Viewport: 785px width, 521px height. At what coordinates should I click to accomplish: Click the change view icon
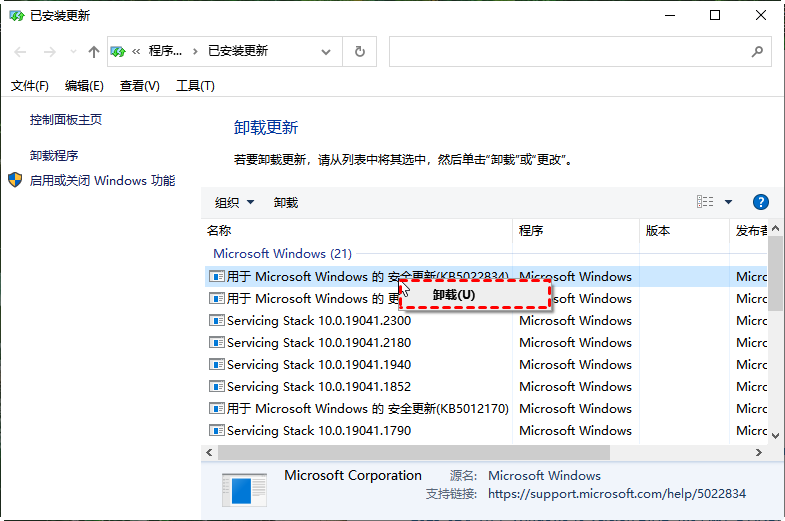[705, 202]
